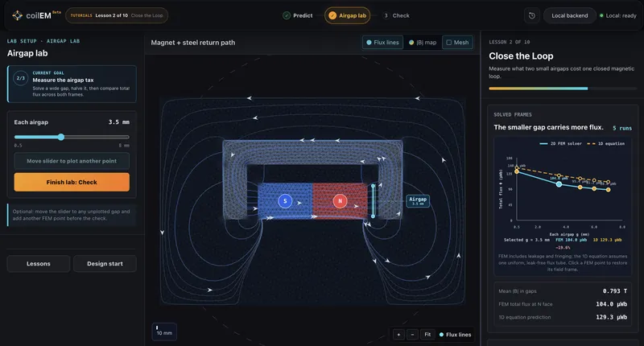Open the history clock icon
Screen dimensions: 644x346
[x=532, y=15]
